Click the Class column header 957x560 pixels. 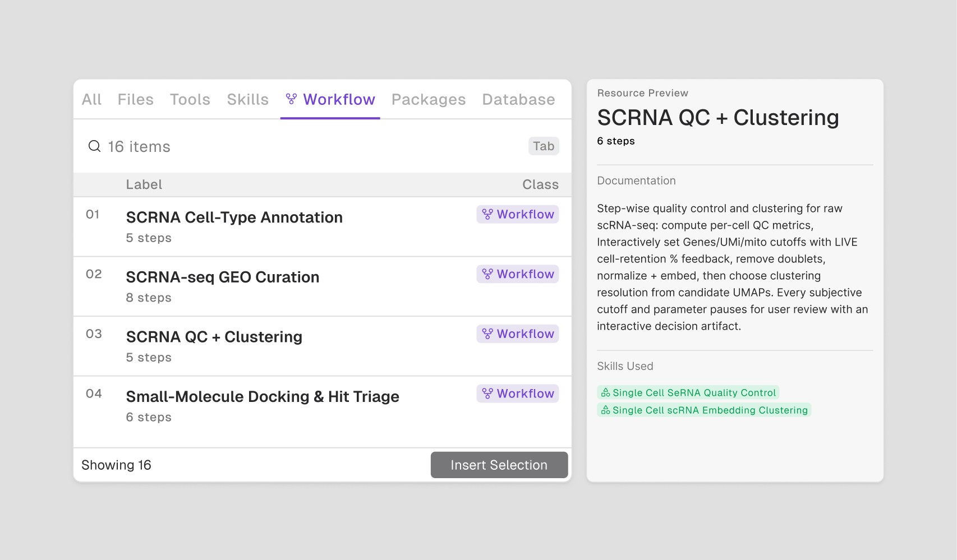pos(540,184)
